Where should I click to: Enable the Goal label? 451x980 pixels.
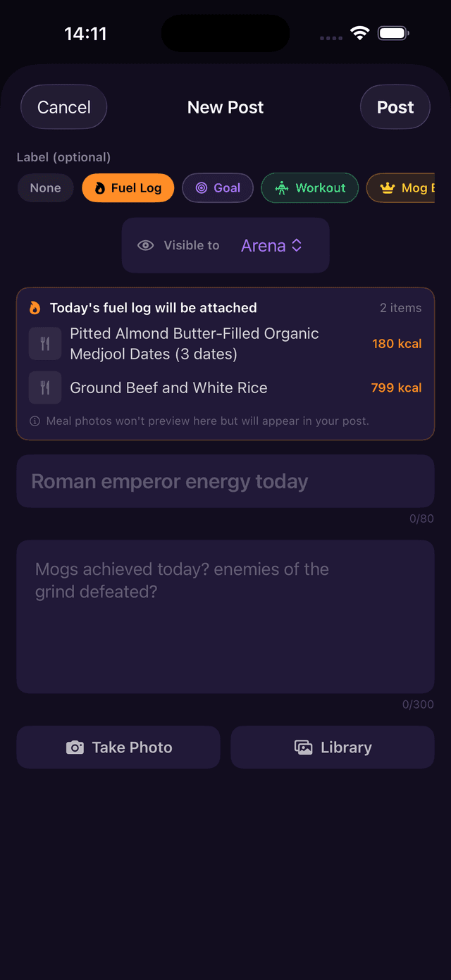point(217,188)
